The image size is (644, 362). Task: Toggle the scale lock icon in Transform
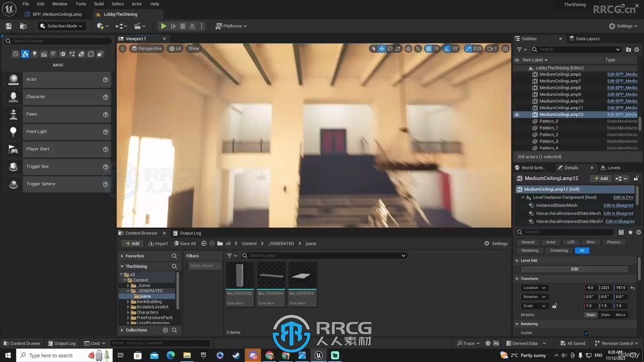click(554, 306)
